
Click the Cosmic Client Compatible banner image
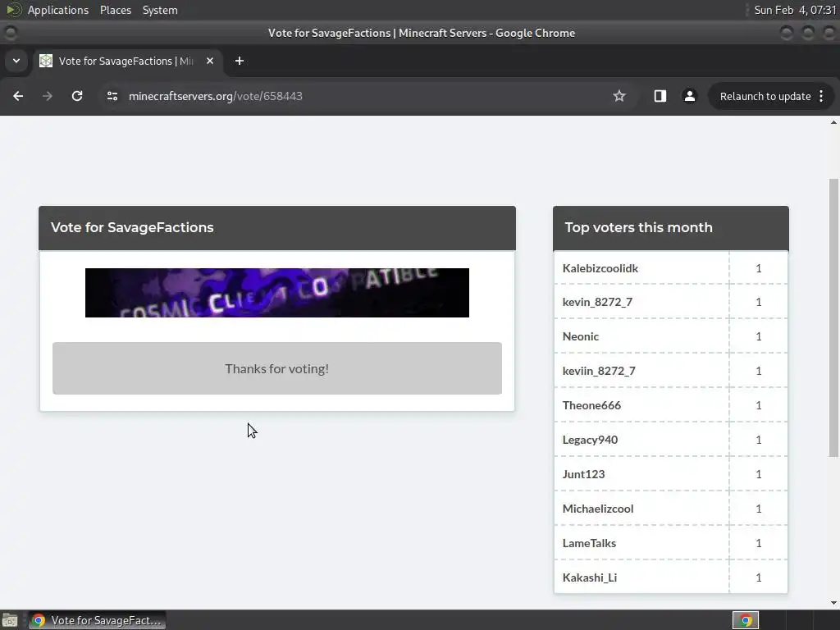(x=277, y=293)
